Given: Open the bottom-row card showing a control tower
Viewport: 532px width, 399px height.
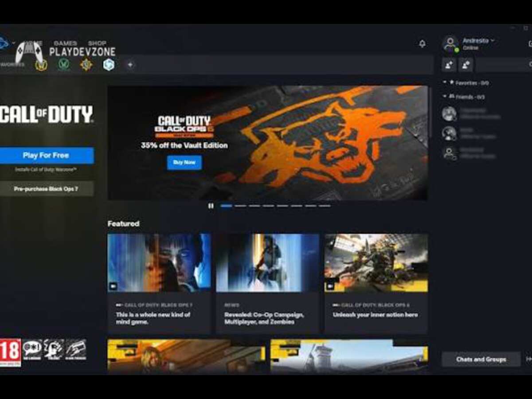Looking at the screenshot, I should 349,357.
